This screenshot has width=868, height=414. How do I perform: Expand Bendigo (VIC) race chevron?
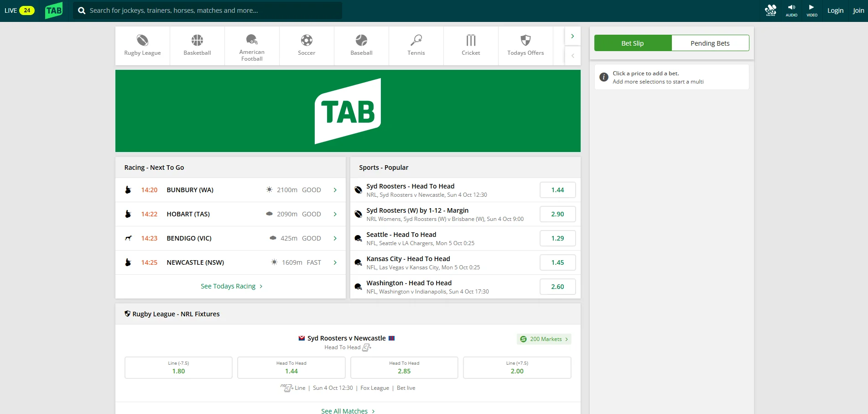[335, 238]
